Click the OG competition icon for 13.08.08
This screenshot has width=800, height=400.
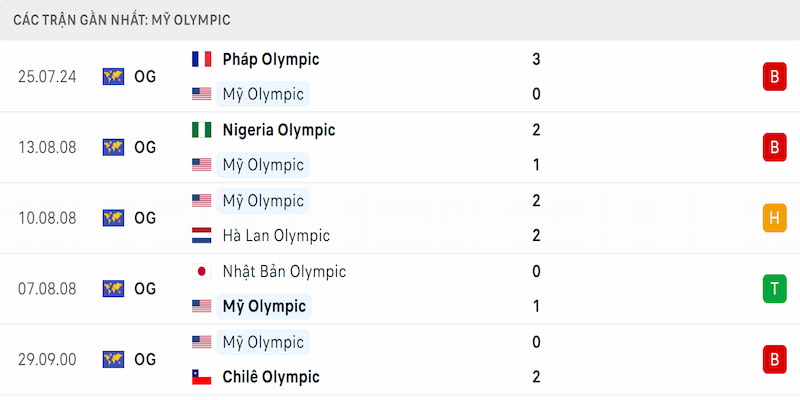pos(113,147)
